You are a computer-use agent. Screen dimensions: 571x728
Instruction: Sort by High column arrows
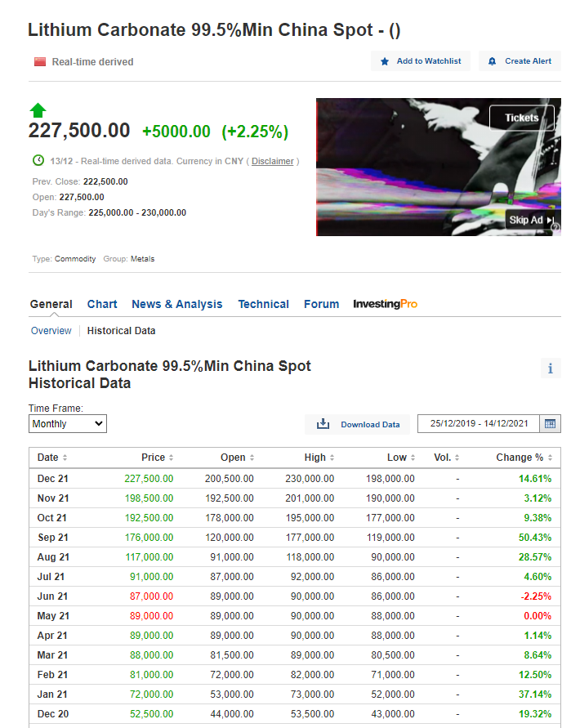pos(332,458)
